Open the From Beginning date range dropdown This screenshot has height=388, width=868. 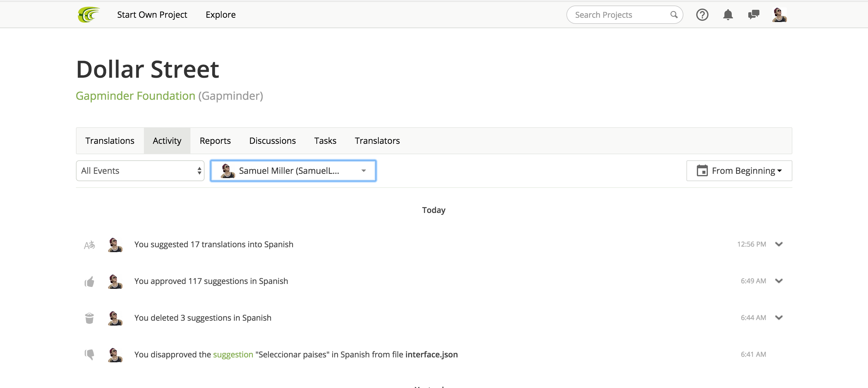coord(739,171)
